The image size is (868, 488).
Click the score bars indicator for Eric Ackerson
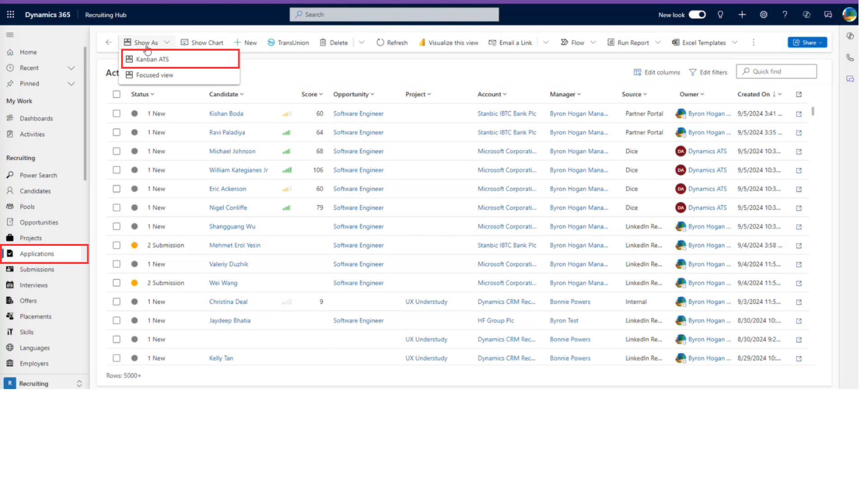pos(287,189)
